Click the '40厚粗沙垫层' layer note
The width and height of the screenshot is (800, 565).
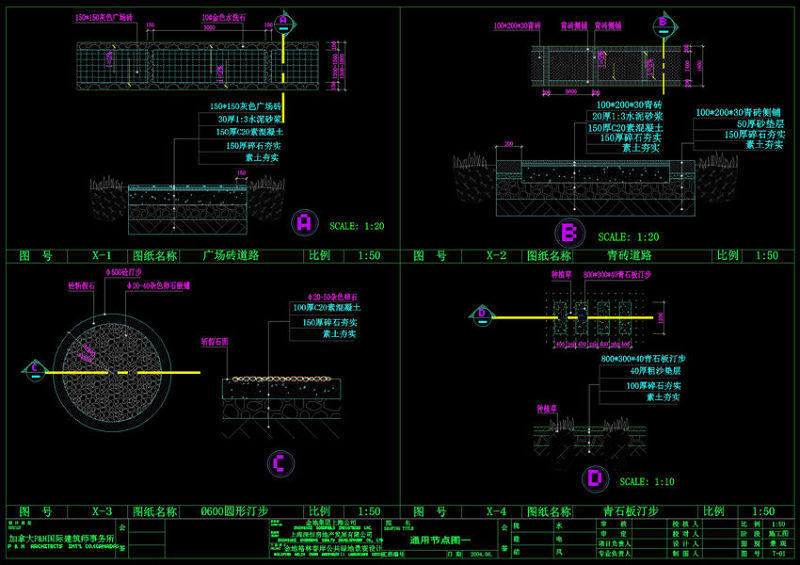pyautogui.click(x=655, y=371)
